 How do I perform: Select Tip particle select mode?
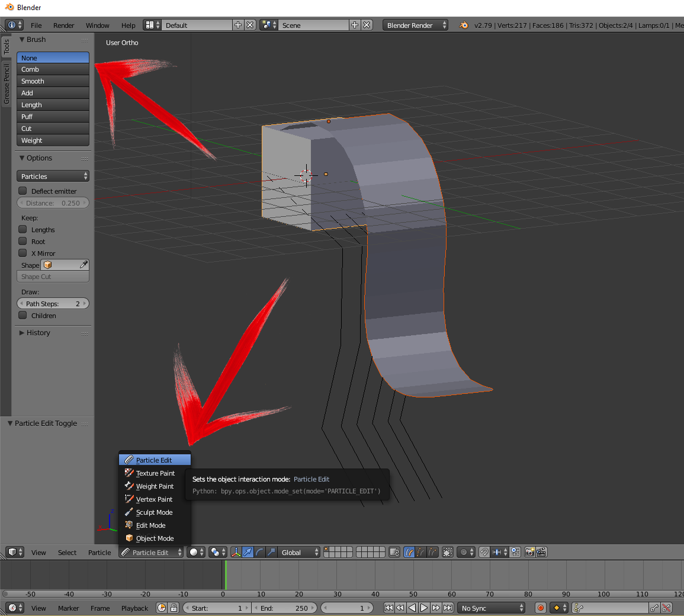click(x=433, y=552)
